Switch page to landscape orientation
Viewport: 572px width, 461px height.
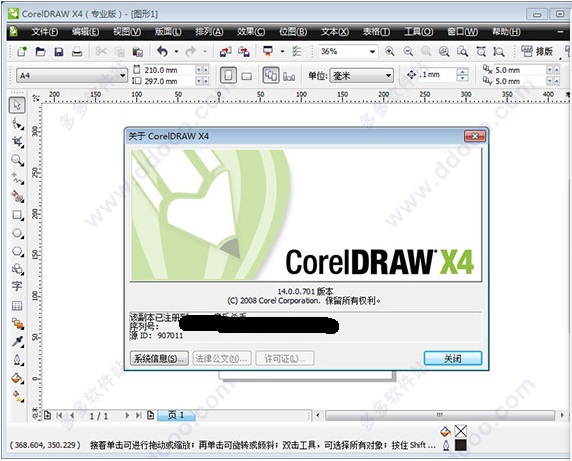coord(247,76)
